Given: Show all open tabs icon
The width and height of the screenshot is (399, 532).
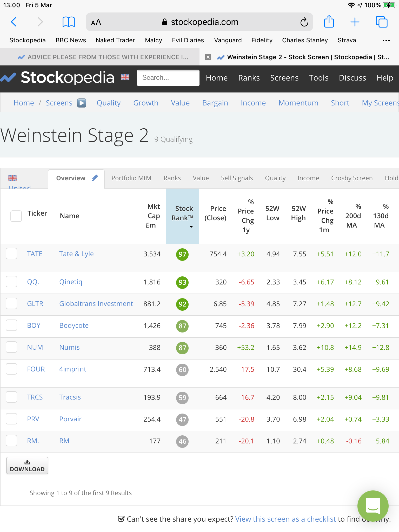Looking at the screenshot, I should click(x=382, y=22).
